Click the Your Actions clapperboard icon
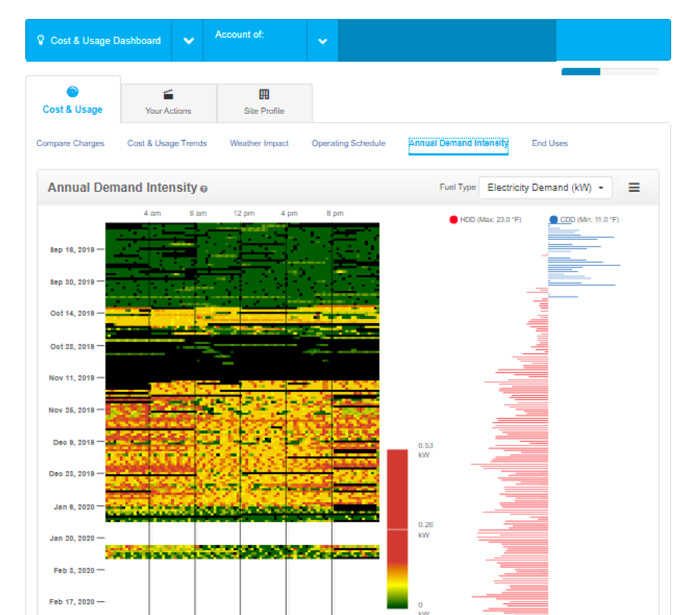Screen dimensions: 700x615 click(x=168, y=94)
